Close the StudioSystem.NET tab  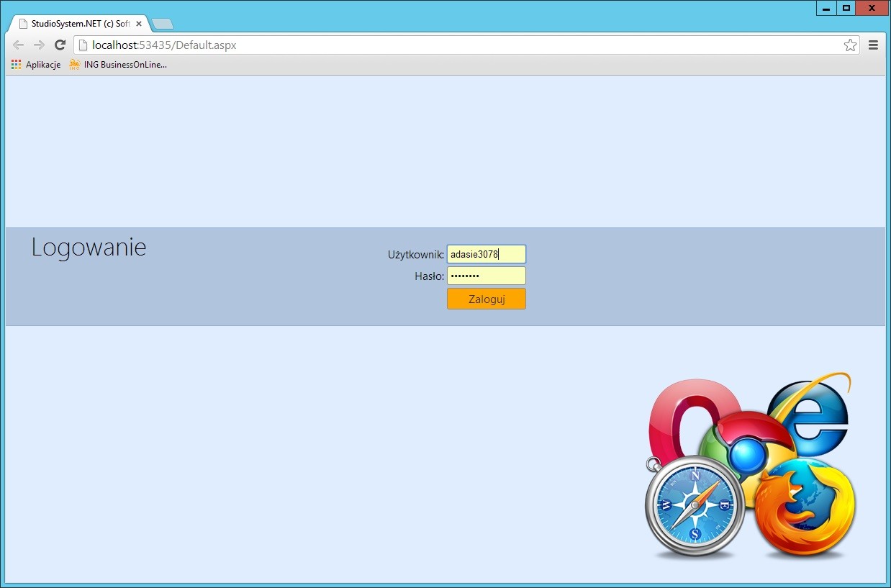tap(139, 24)
